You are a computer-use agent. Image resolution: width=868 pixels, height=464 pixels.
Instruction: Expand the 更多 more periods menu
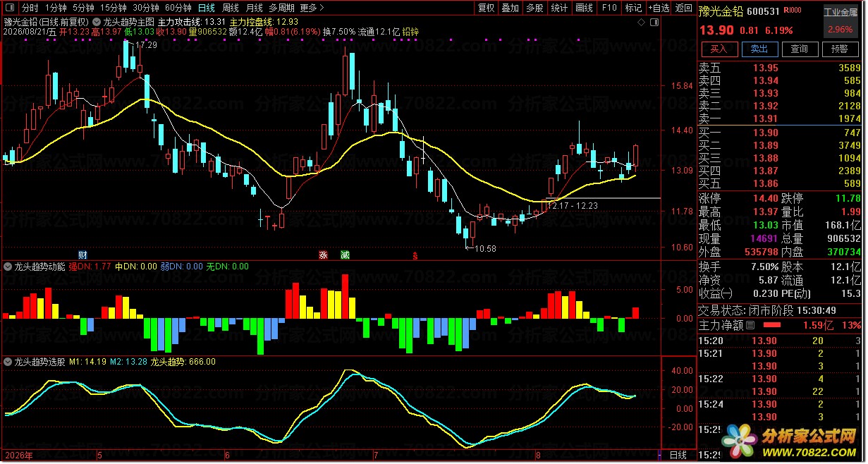[x=312, y=8]
